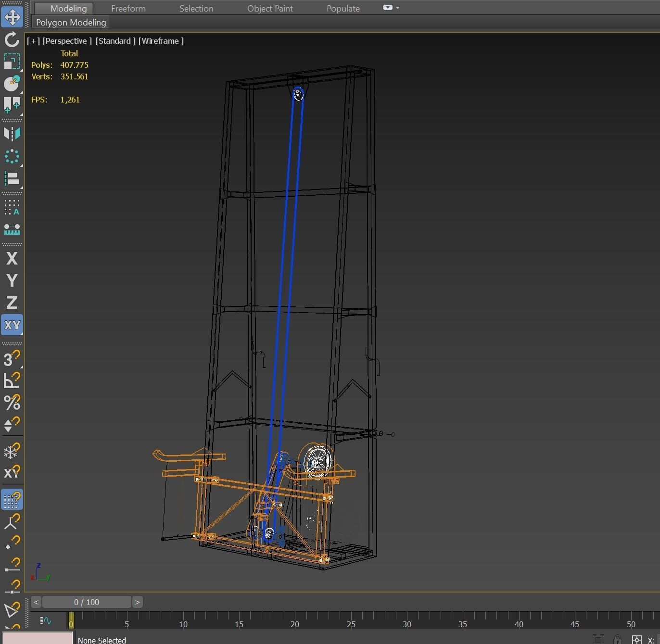Viewport: 660px width, 644px height.
Task: Click the pink MAXScript listener field
Action: pos(38,638)
